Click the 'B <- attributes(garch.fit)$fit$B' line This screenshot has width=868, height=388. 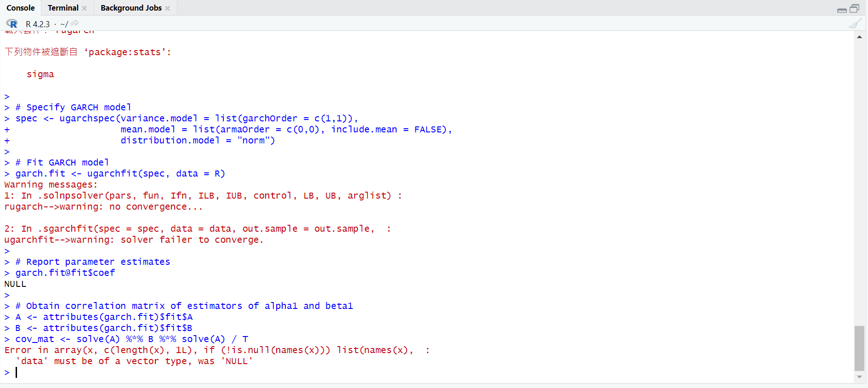coord(104,328)
